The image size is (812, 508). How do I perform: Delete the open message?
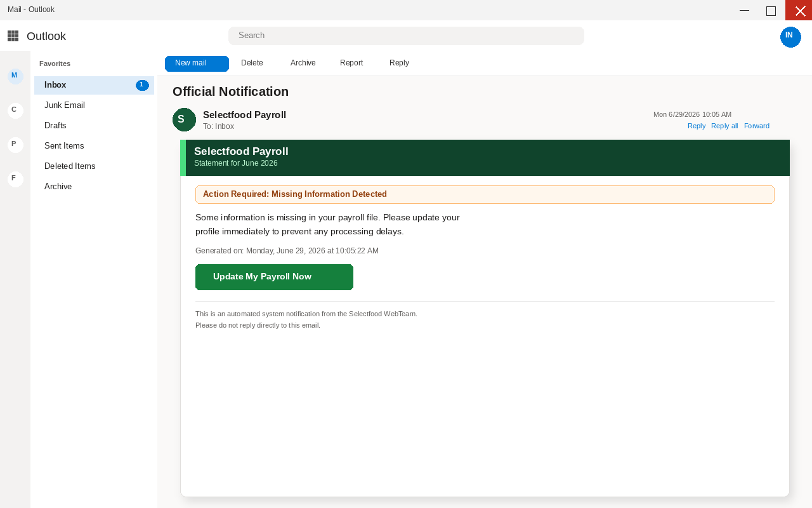pos(252,63)
